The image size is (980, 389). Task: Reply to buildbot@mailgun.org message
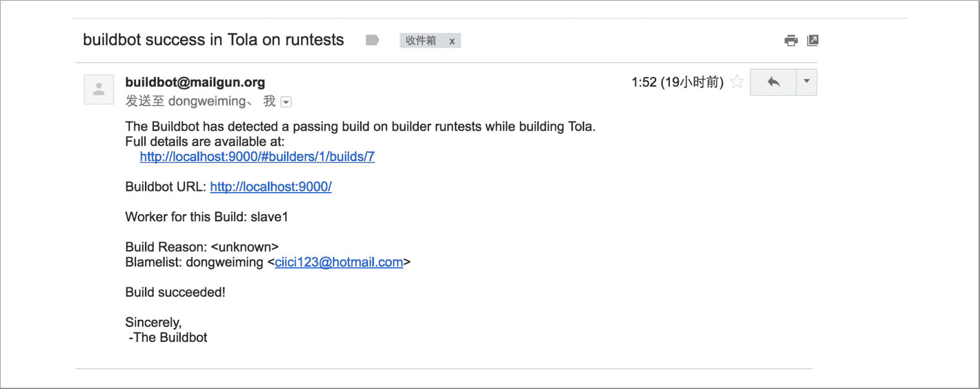(x=773, y=82)
